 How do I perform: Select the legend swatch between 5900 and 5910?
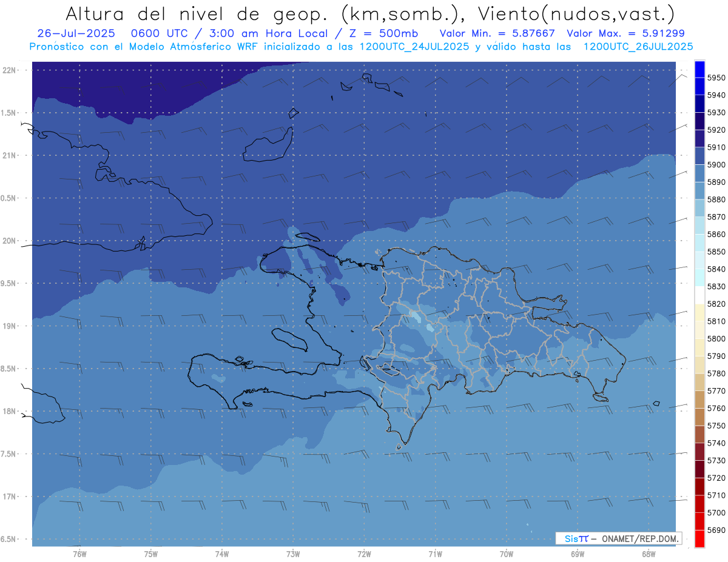pyautogui.click(x=699, y=156)
